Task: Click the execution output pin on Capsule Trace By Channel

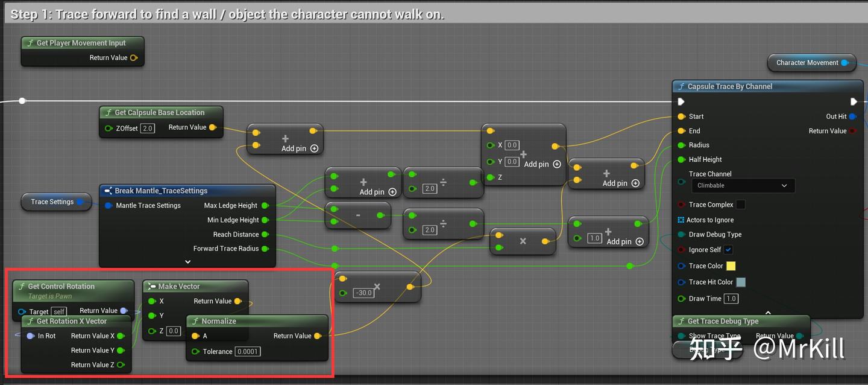Action: (854, 101)
